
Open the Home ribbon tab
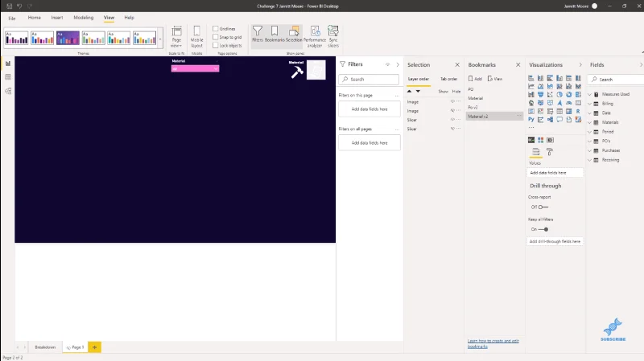coord(34,18)
